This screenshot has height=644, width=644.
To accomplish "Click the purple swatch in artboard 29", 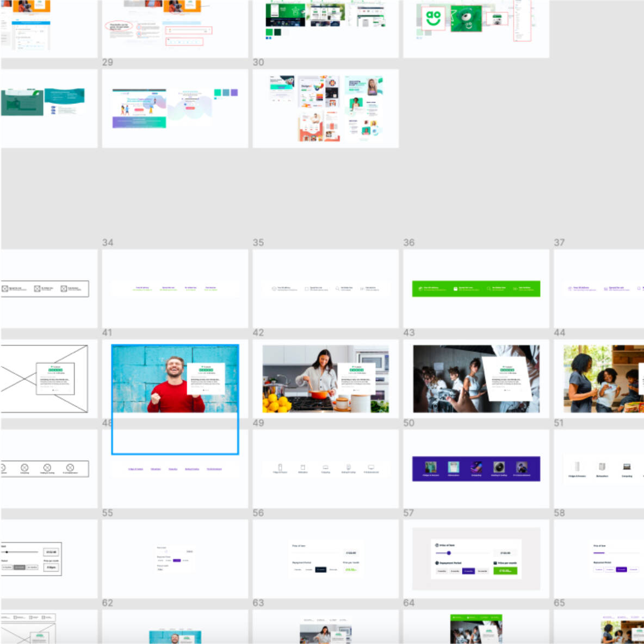I will pyautogui.click(x=234, y=93).
